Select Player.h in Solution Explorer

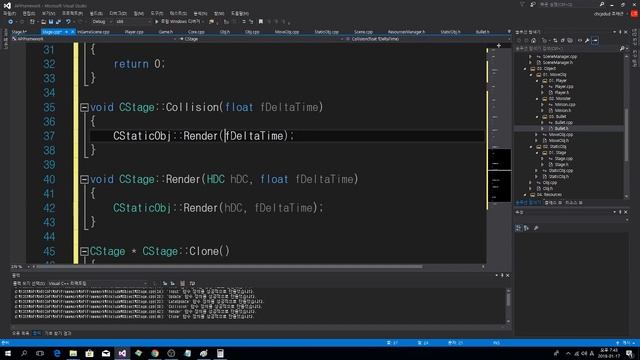pyautogui.click(x=561, y=93)
